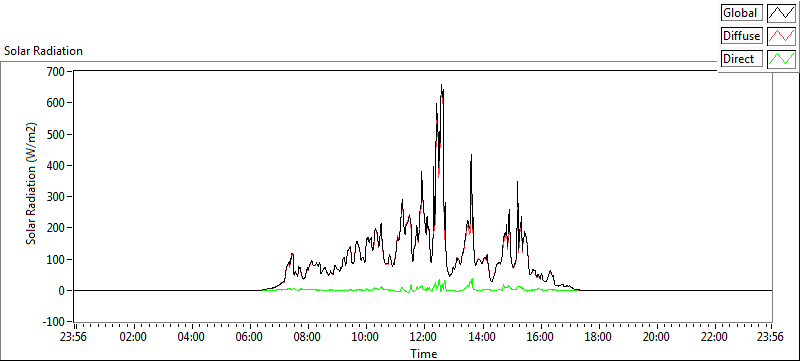The image size is (800, 361).
Task: Click the 14:00 x-axis tick label
Action: click(x=482, y=337)
